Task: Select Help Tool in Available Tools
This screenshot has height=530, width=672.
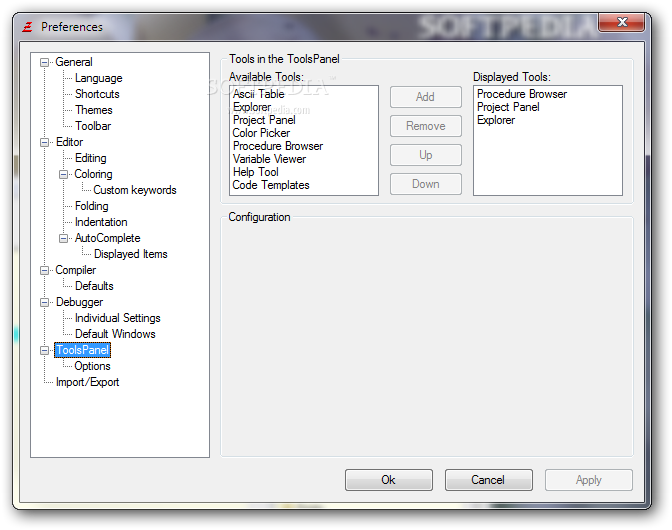Action: click(x=255, y=172)
